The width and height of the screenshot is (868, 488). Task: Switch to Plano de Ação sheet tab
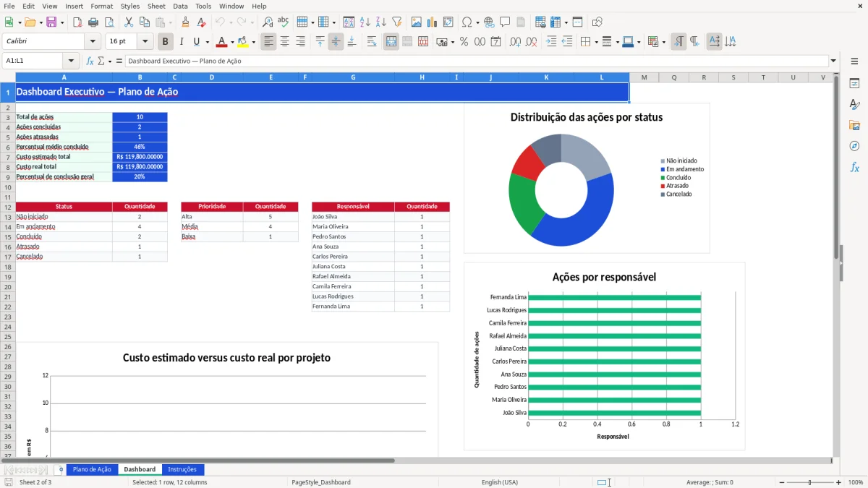tap(92, 469)
